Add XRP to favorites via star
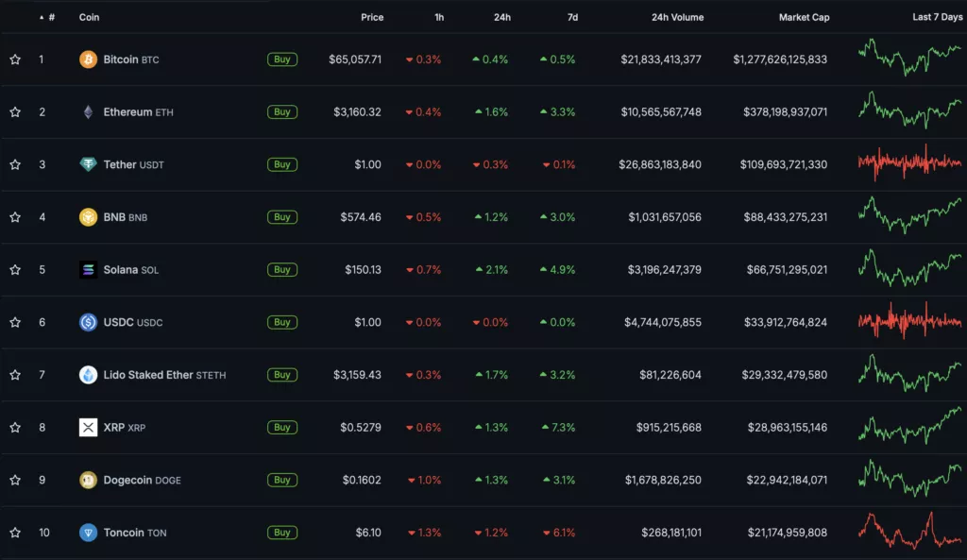 [15, 427]
